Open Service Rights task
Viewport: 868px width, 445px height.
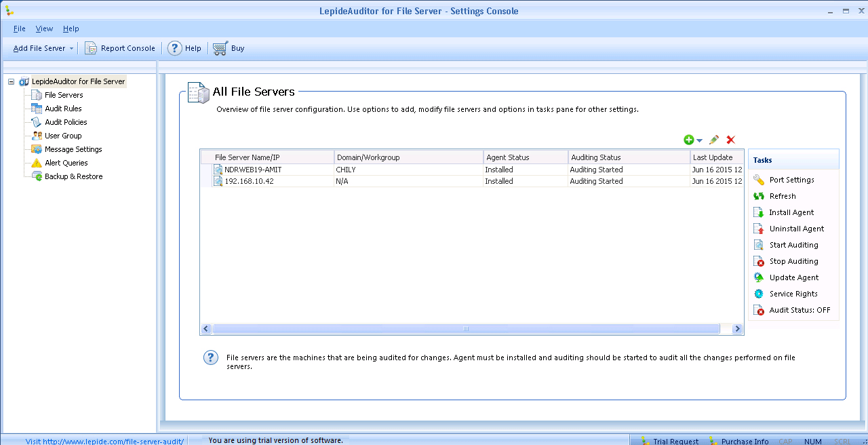pos(793,294)
